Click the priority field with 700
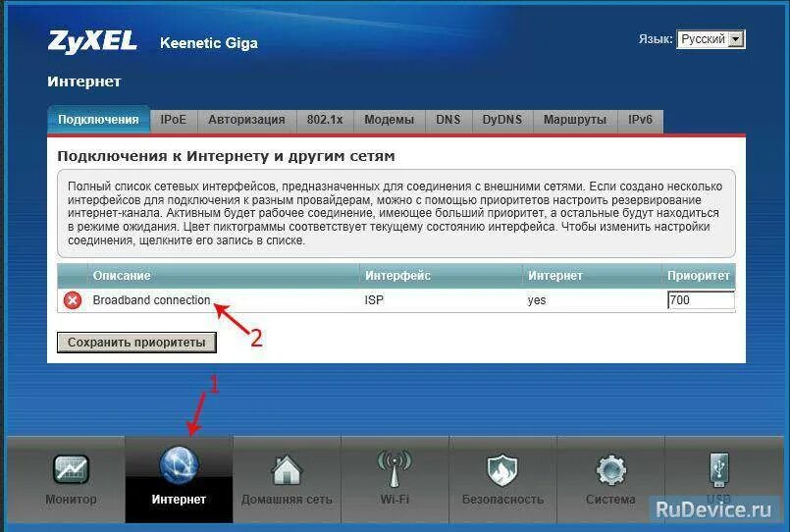Viewport: 790px width, 532px height. coord(701,300)
